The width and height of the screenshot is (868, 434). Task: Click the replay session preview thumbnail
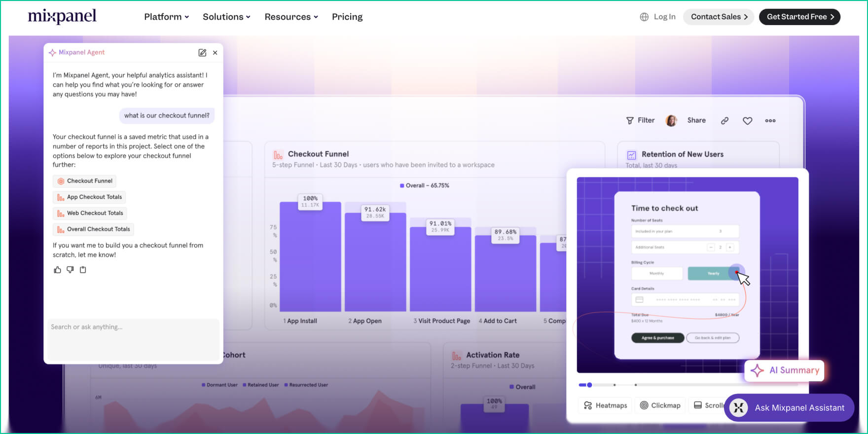point(687,275)
